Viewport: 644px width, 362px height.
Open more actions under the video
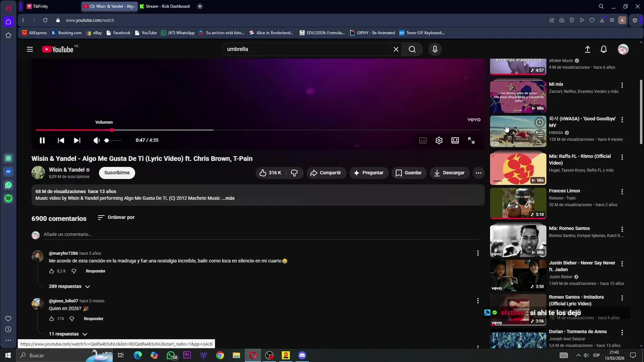478,173
